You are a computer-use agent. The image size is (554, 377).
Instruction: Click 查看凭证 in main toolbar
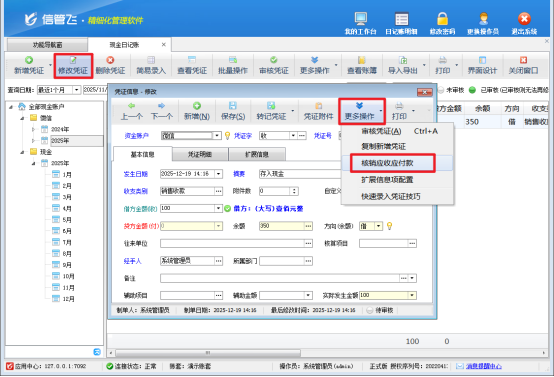(192, 66)
